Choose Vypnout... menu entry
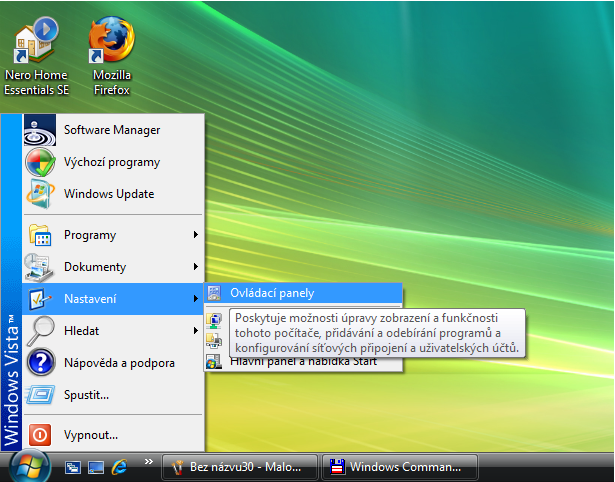The height and width of the screenshot is (482, 615). point(113,435)
